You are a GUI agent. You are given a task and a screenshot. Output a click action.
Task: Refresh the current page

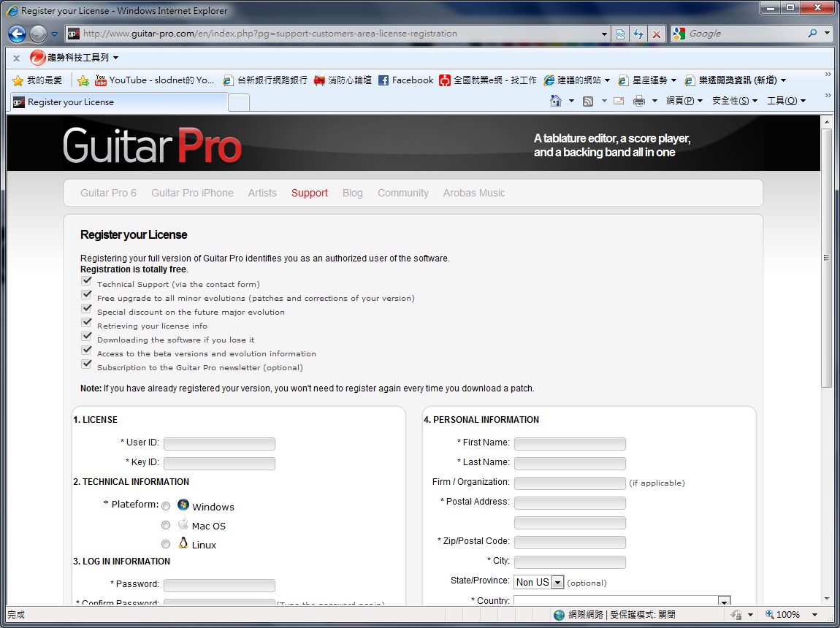tap(638, 34)
